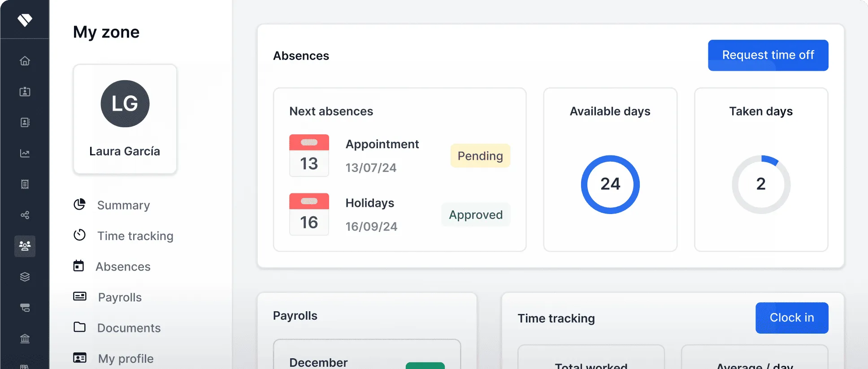Screen dimensions: 868x369
Task: Click the Taken days heading
Action: 761,111
